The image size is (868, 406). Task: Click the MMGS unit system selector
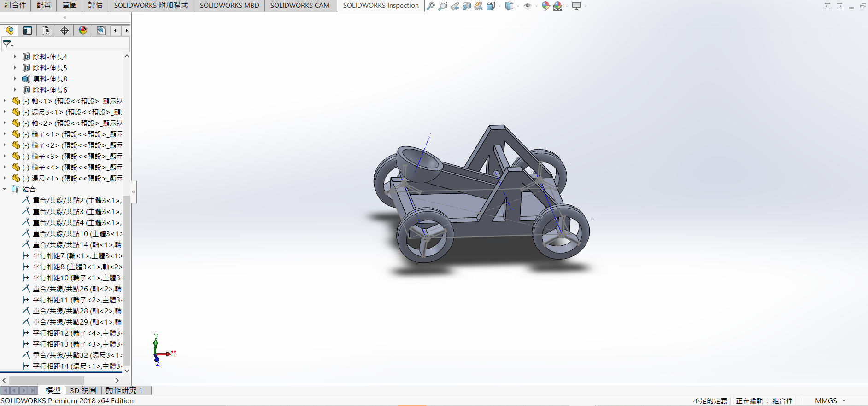(826, 401)
